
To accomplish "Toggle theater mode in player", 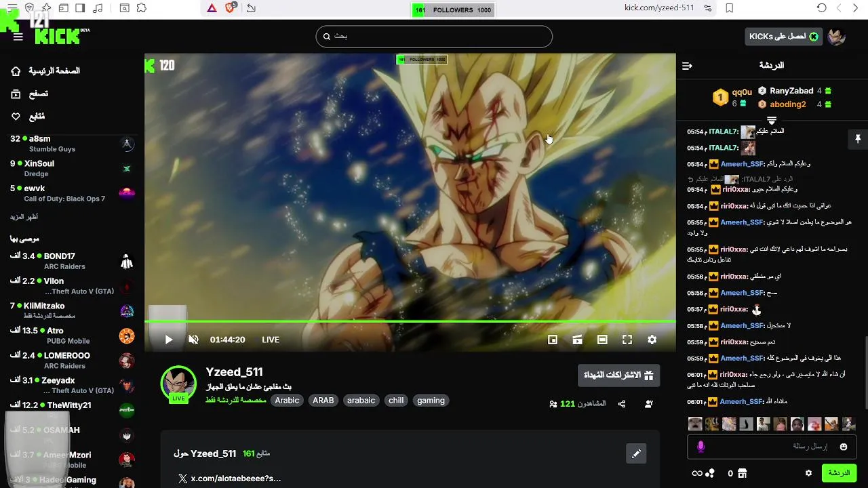I will [x=602, y=340].
